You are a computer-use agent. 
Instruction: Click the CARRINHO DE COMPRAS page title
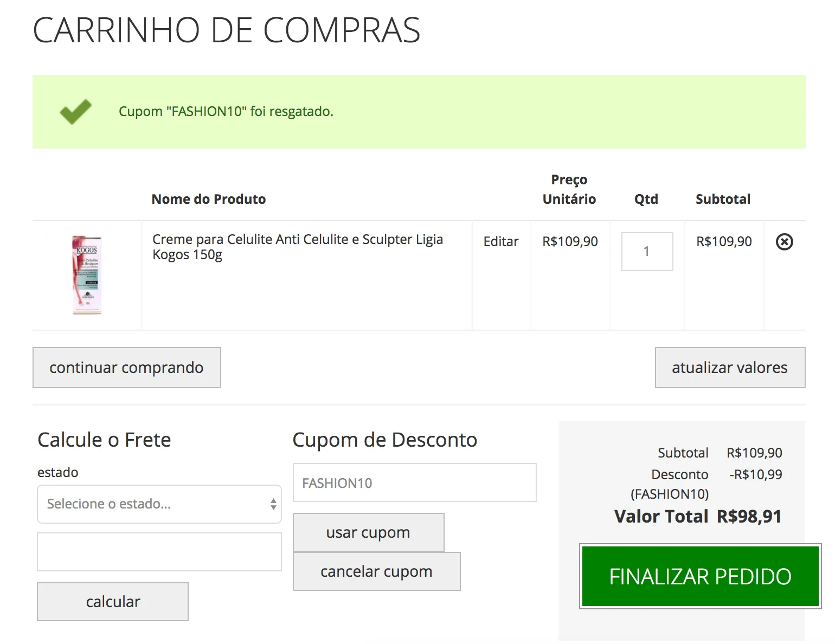[227, 30]
